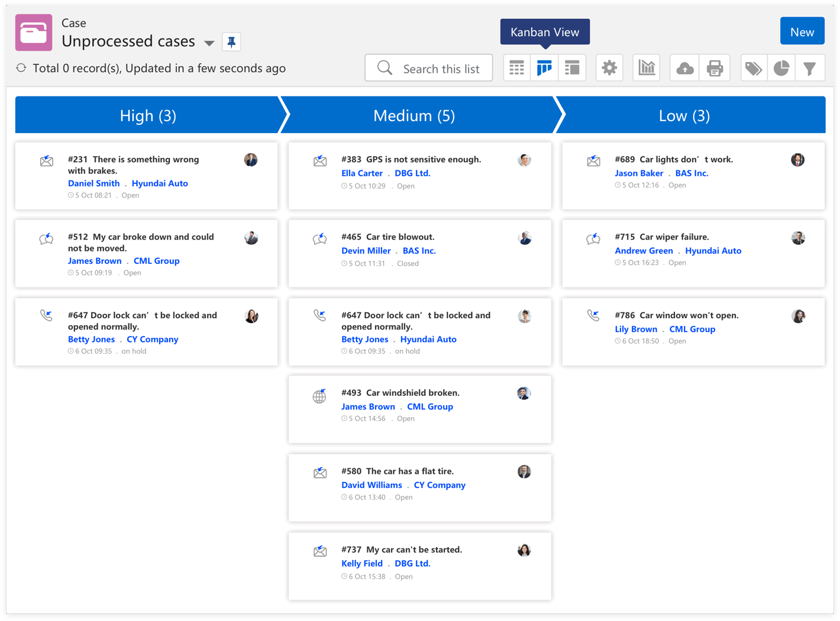Select the Kanban view icon
Image resolution: width=840 pixels, height=621 pixels.
[544, 68]
